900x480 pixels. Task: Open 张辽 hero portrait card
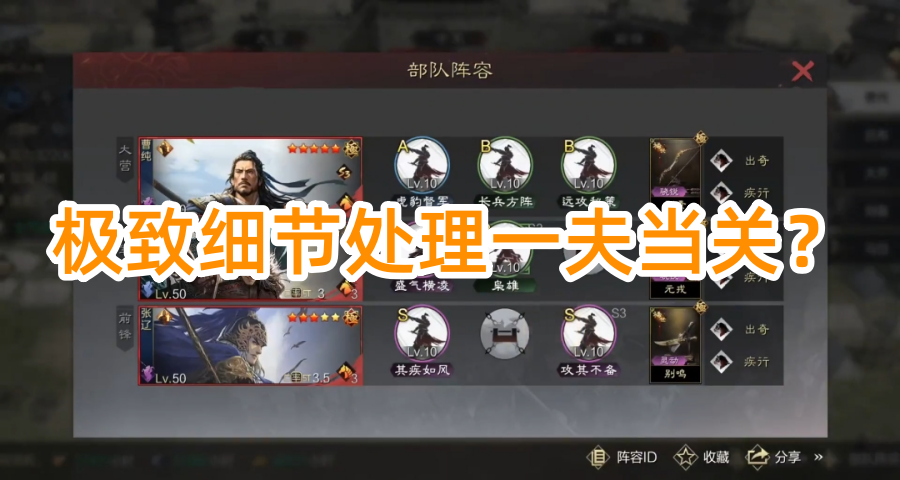point(250,345)
